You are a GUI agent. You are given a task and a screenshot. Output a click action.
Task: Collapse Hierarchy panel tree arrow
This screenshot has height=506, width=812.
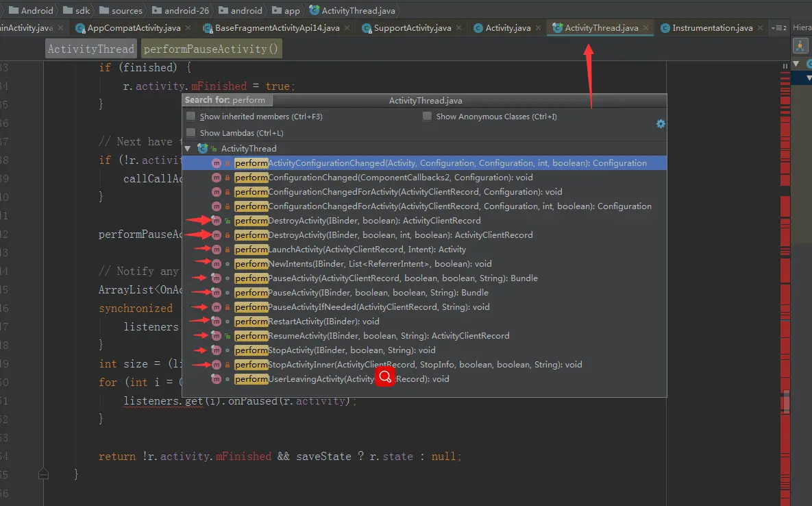(x=796, y=64)
